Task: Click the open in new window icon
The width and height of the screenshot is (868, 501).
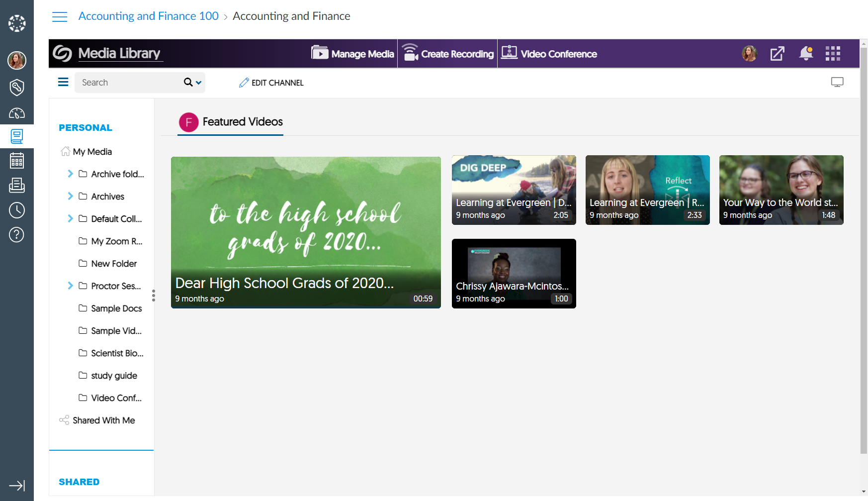Action: (x=777, y=53)
